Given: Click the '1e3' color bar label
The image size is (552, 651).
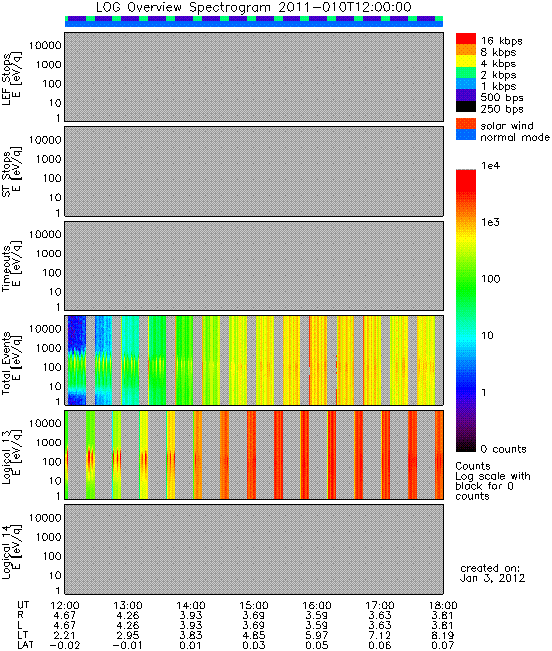Looking at the screenshot, I should coord(491,222).
